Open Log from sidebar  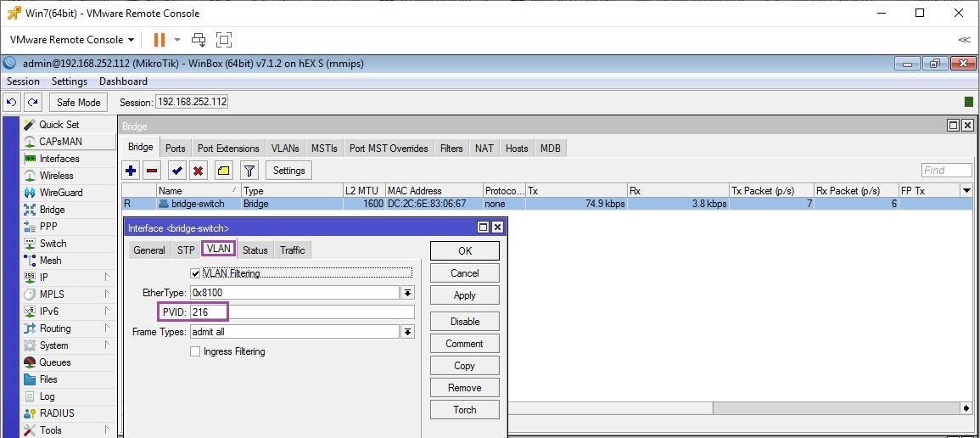[x=47, y=396]
